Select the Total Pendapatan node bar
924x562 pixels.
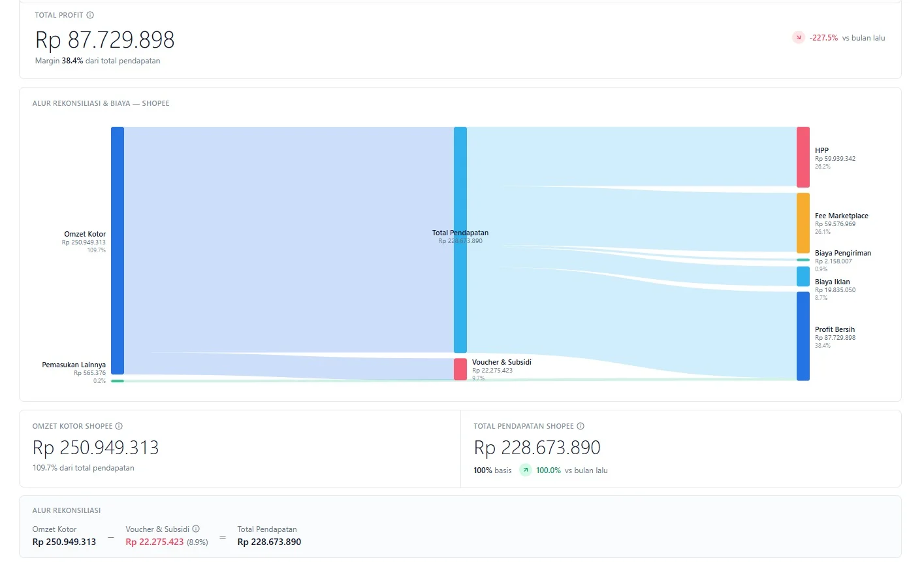point(460,240)
